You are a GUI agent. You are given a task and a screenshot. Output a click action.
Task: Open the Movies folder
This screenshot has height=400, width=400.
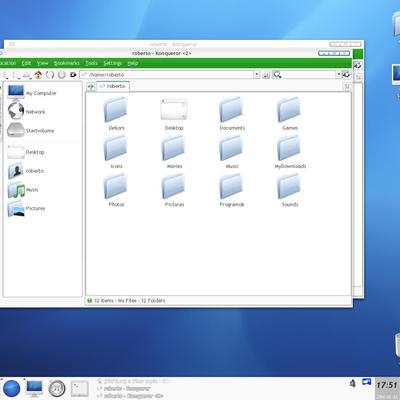(x=174, y=152)
